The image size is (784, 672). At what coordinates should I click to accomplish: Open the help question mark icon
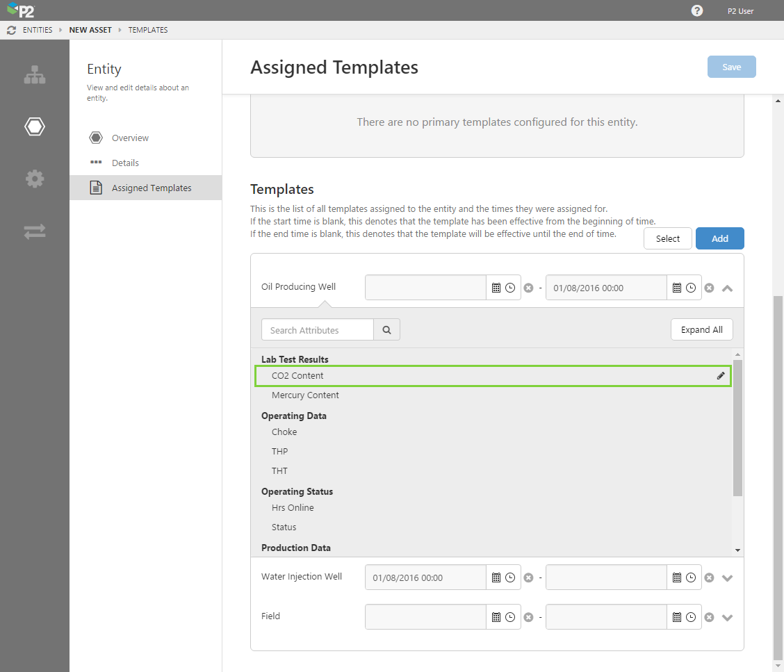pos(697,10)
